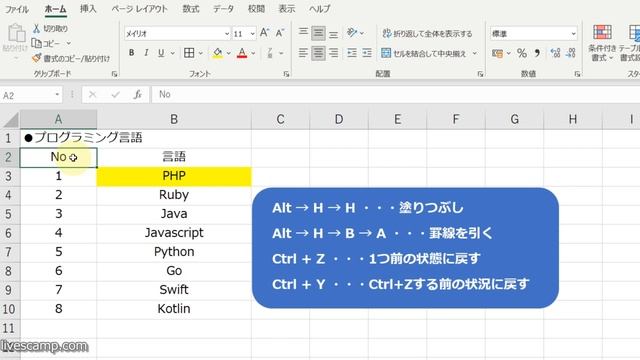The image size is (640, 360).
Task: Open merge cells options dropdown arrow
Action: tap(475, 53)
